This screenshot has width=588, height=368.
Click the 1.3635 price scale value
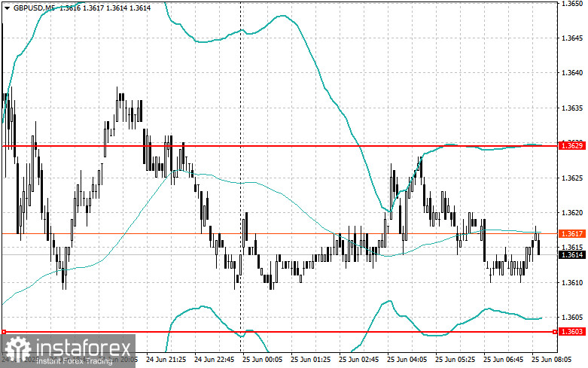tap(572, 108)
